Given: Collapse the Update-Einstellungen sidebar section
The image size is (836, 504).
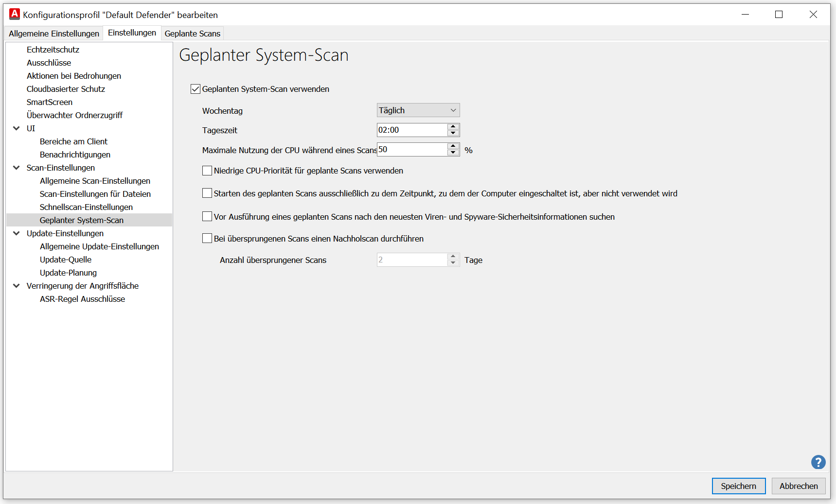Looking at the screenshot, I should point(17,233).
